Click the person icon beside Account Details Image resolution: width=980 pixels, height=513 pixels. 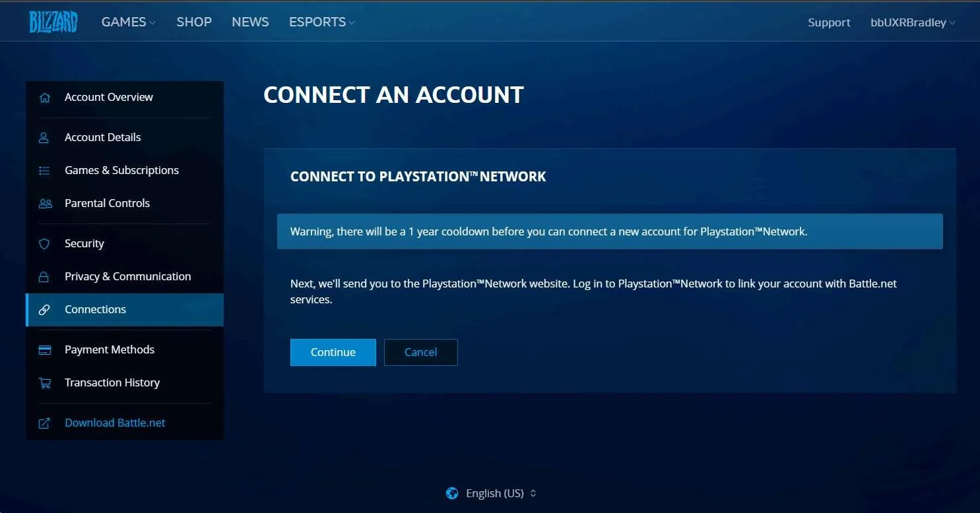44,138
